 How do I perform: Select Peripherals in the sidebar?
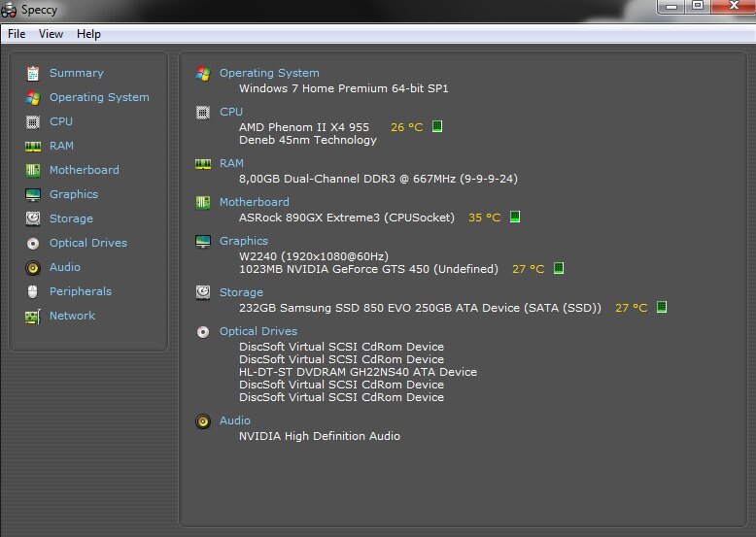81,291
